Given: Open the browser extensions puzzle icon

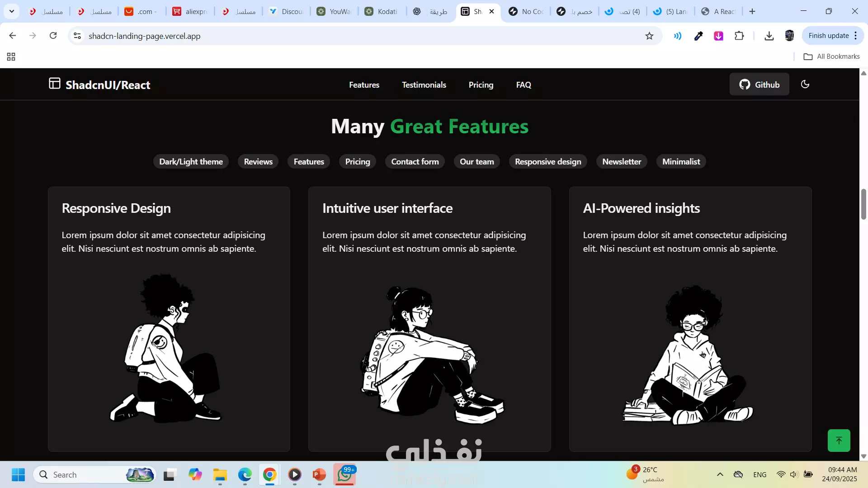Looking at the screenshot, I should click(739, 36).
